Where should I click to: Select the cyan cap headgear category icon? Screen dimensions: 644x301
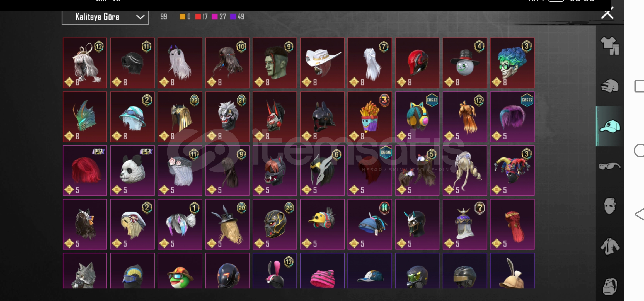pyautogui.click(x=610, y=126)
